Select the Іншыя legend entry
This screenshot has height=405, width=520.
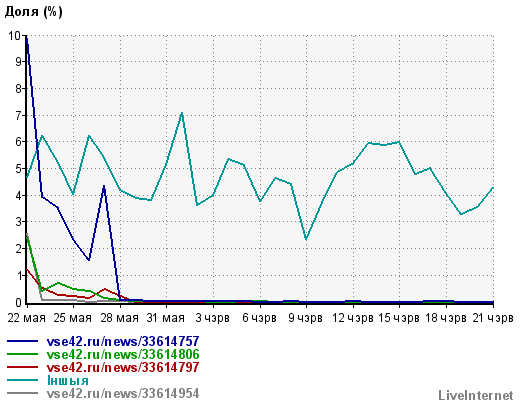(68, 380)
